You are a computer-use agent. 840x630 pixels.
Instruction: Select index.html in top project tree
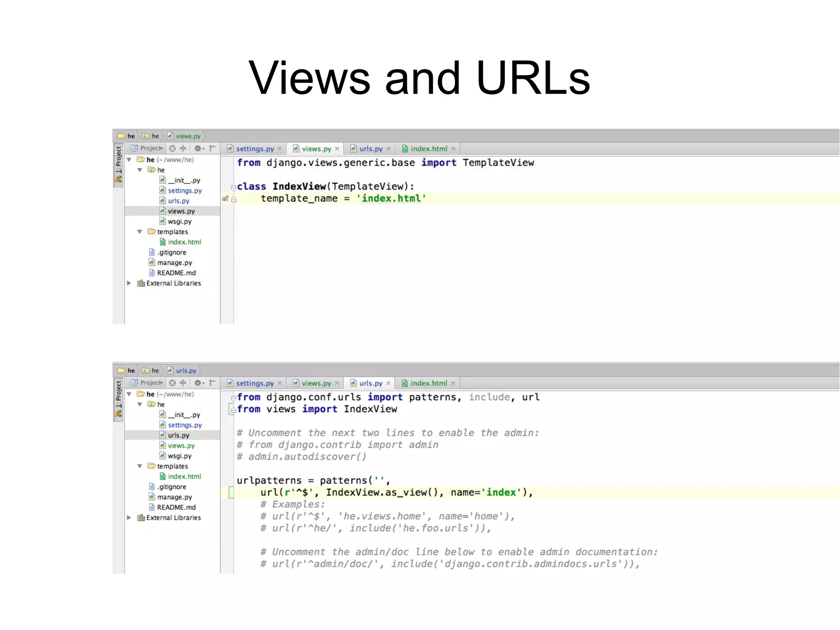[x=180, y=242]
